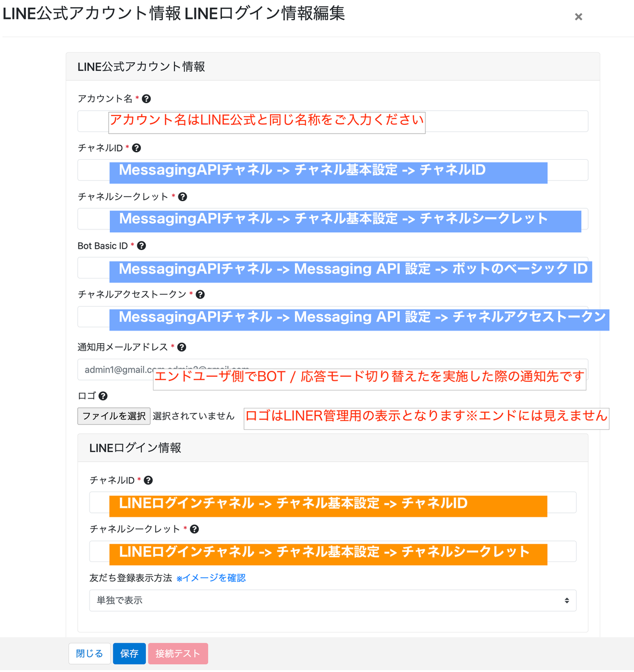Click the 接続テスト button
The height and width of the screenshot is (672, 634).
pyautogui.click(x=178, y=654)
